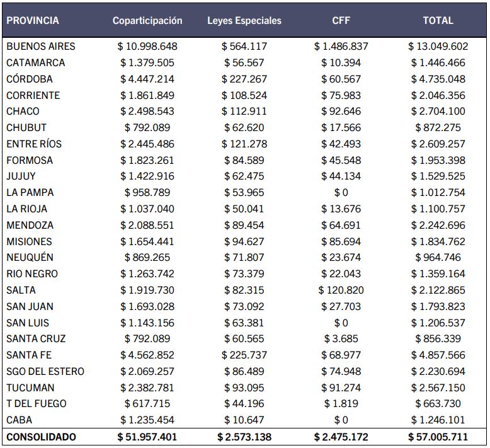Select Neuquén's total value $ 964.746
490x448 pixels.
[438, 257]
